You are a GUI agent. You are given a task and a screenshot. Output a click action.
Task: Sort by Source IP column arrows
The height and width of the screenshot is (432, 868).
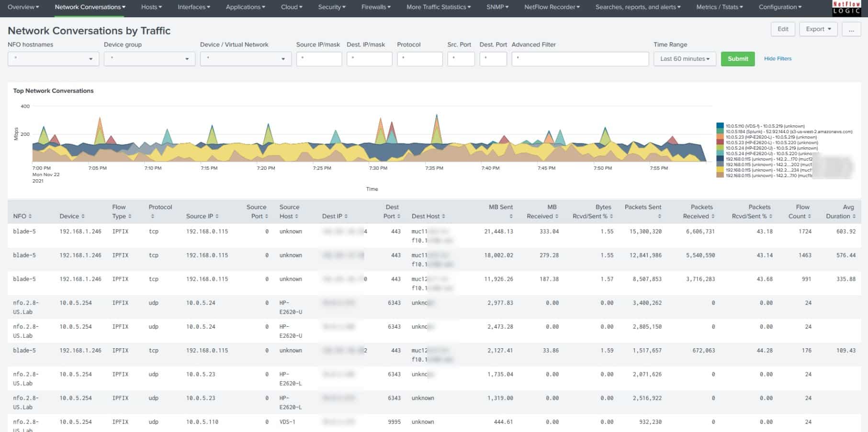(x=217, y=217)
